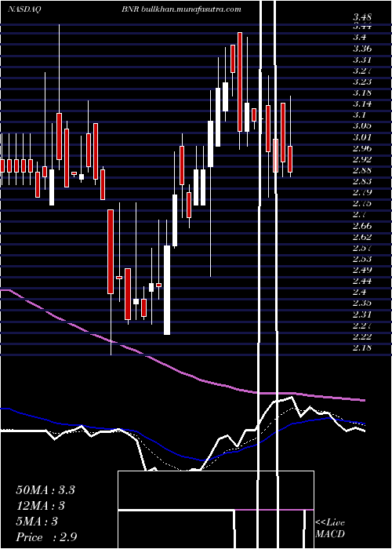The width and height of the screenshot is (392, 549).
Task: Click the NASDAQ exchange label
Action: tap(24, 9)
